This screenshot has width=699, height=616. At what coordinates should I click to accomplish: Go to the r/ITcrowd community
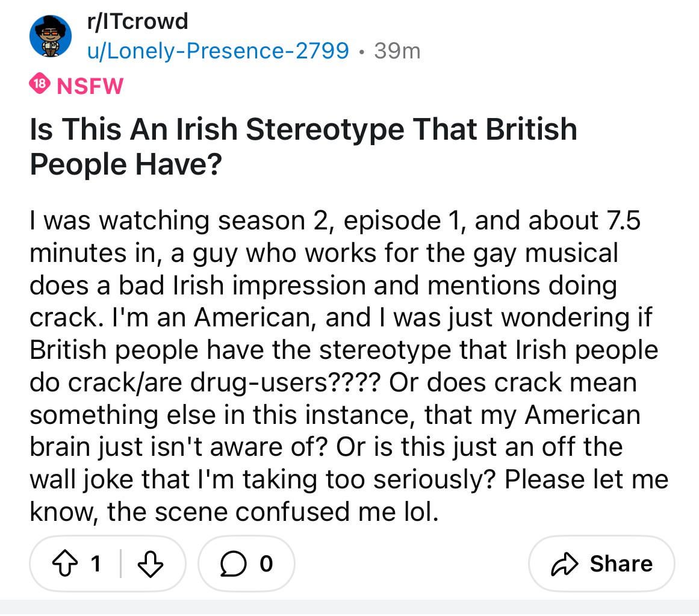[x=138, y=22]
